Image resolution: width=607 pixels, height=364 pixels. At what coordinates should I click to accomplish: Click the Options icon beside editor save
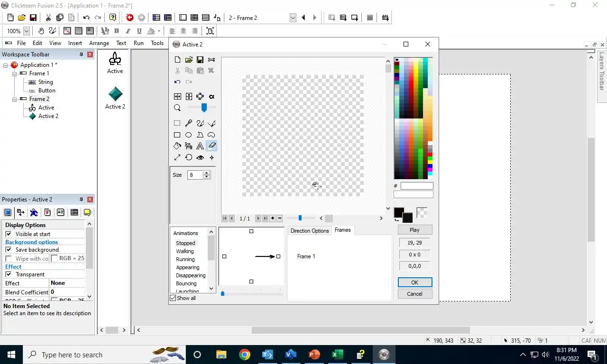pyautogui.click(x=212, y=60)
